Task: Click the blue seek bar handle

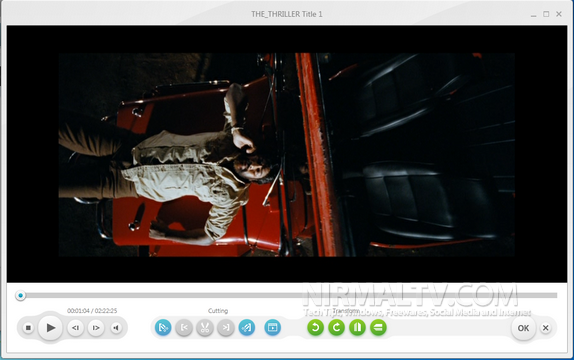Action: click(20, 295)
